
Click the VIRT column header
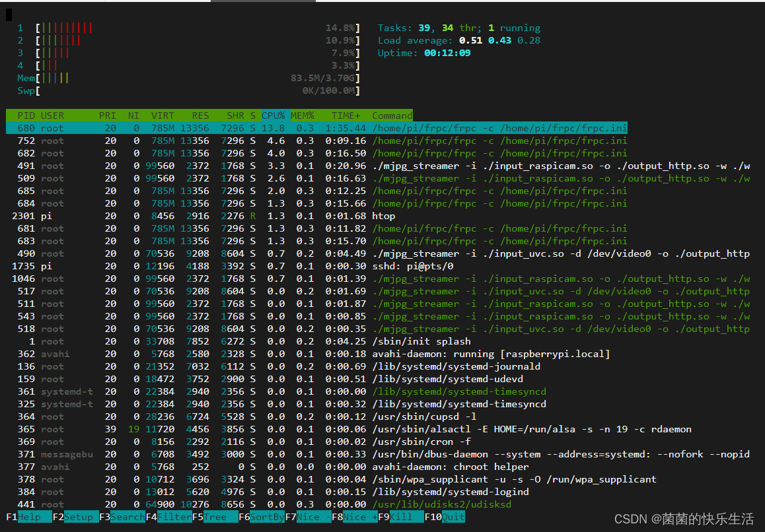[163, 116]
